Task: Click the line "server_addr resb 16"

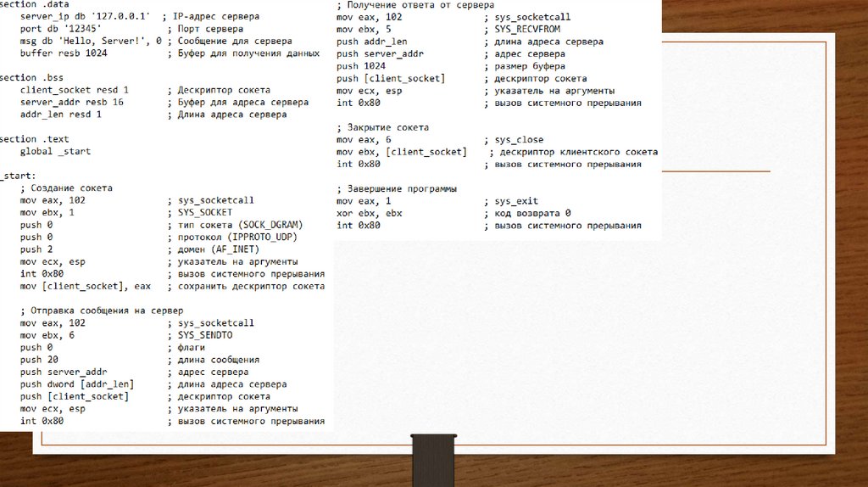Action: tap(72, 102)
